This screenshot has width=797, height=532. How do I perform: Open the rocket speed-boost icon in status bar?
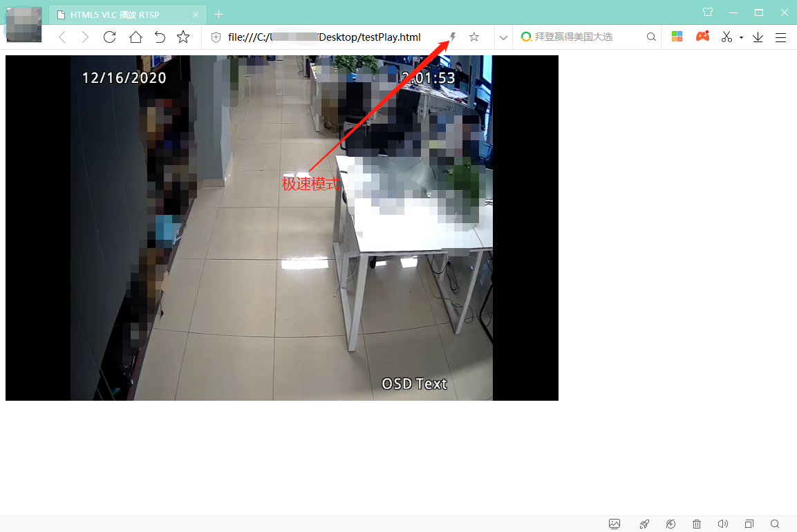tap(644, 524)
